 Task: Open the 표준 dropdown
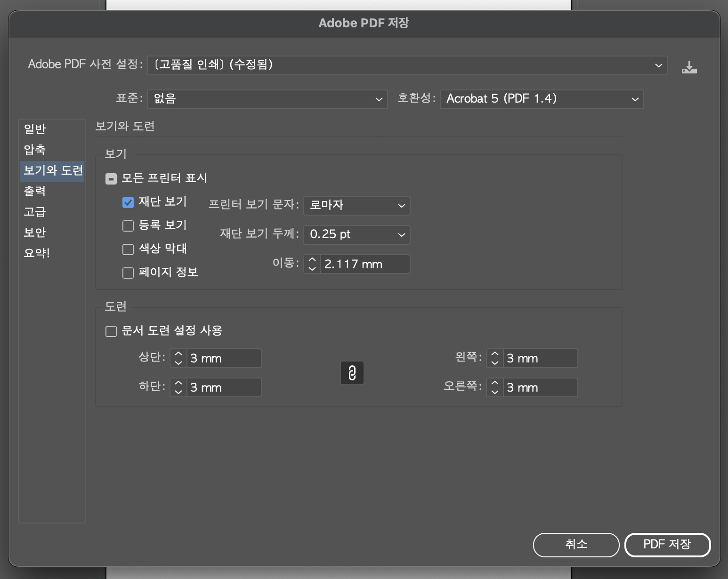pos(267,99)
